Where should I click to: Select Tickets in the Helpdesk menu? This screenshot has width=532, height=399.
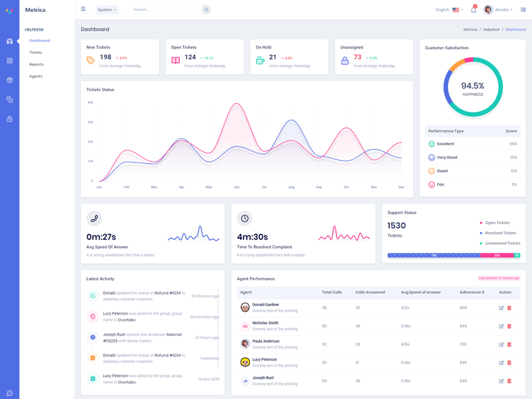point(35,53)
